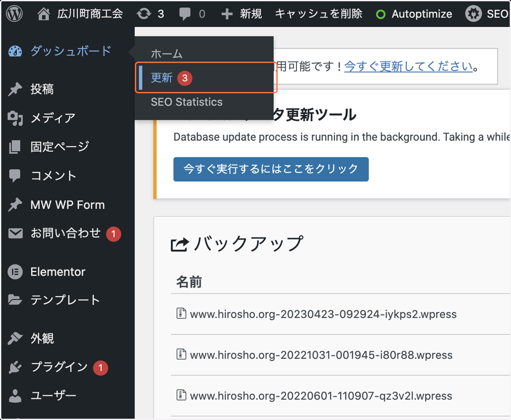Click the media icon next to メディア
Viewport: 511px width, 420px height.
(x=15, y=118)
